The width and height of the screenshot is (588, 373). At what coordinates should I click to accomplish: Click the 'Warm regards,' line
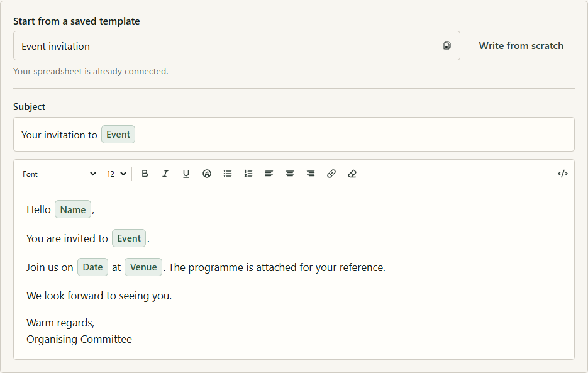(x=60, y=323)
